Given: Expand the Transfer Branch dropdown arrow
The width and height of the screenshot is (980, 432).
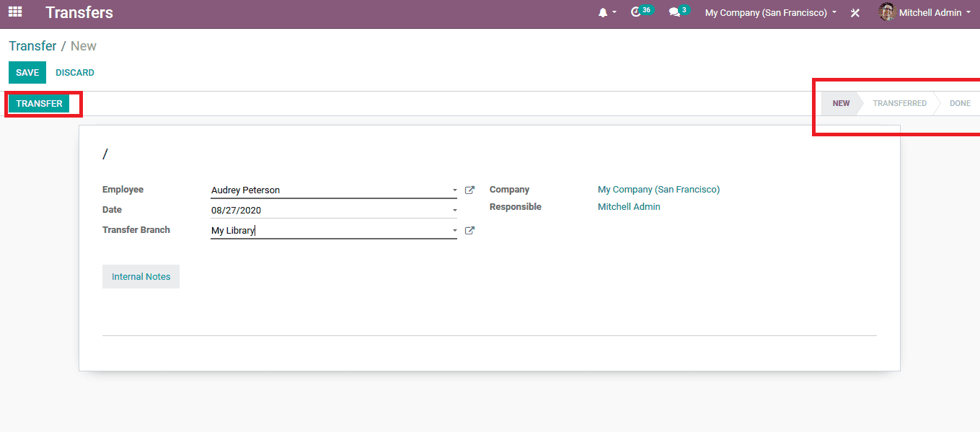Looking at the screenshot, I should [454, 231].
